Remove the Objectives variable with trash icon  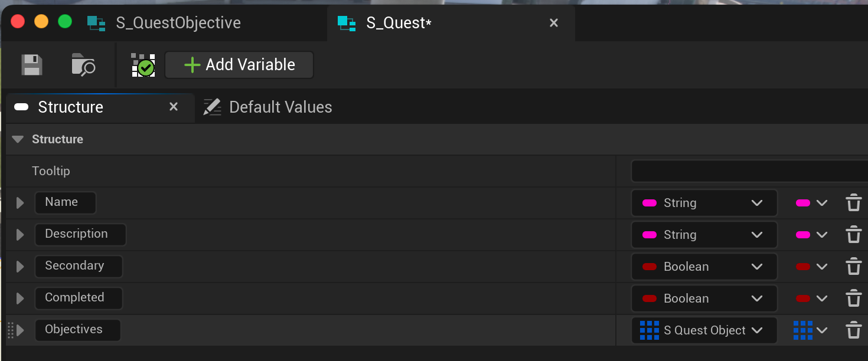(853, 330)
